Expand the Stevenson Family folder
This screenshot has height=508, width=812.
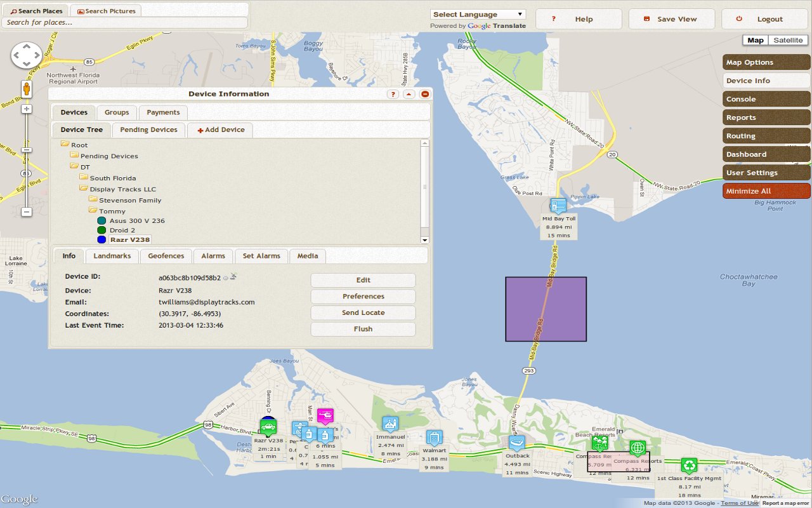click(x=93, y=200)
